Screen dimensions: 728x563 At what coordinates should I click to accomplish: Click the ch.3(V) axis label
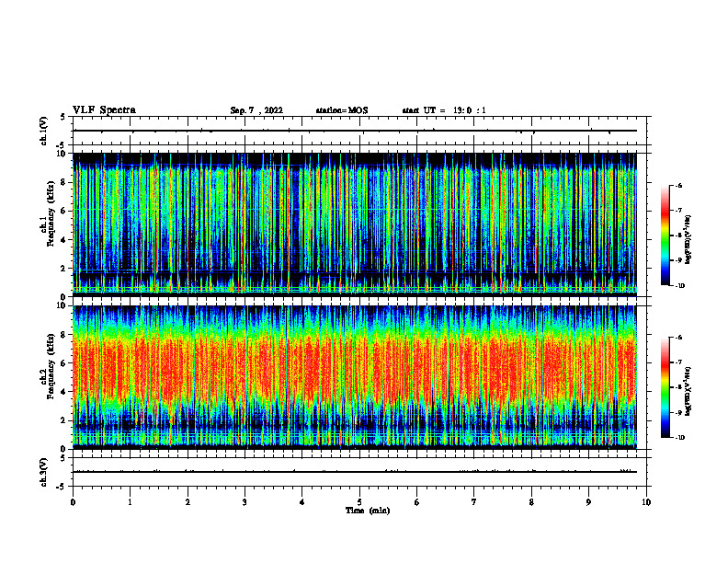pos(44,473)
